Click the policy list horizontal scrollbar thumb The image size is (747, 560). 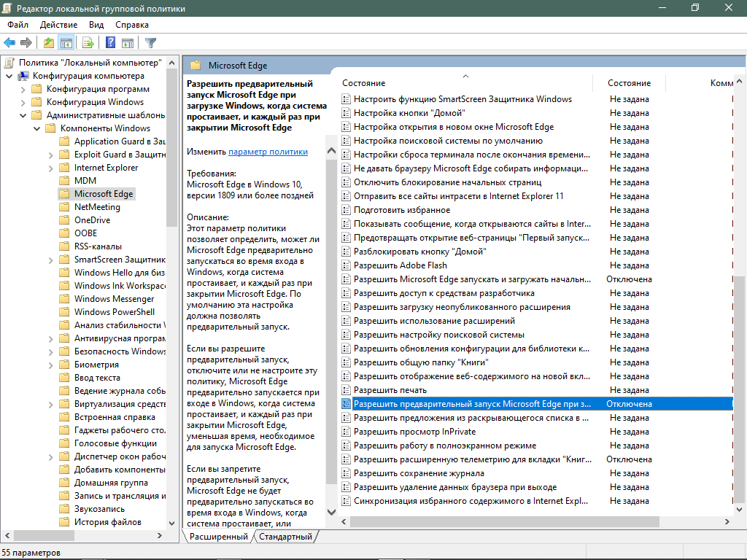505,521
